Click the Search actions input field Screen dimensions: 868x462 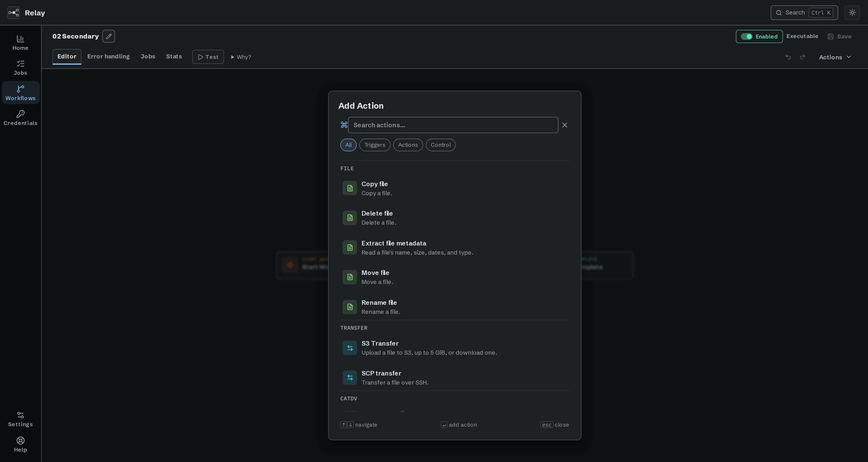pos(453,125)
